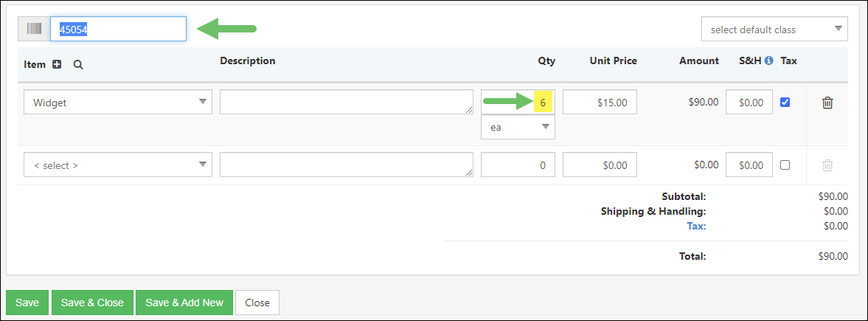The height and width of the screenshot is (321, 868).
Task: Enable the Tax checkbox on second row
Action: coord(785,165)
